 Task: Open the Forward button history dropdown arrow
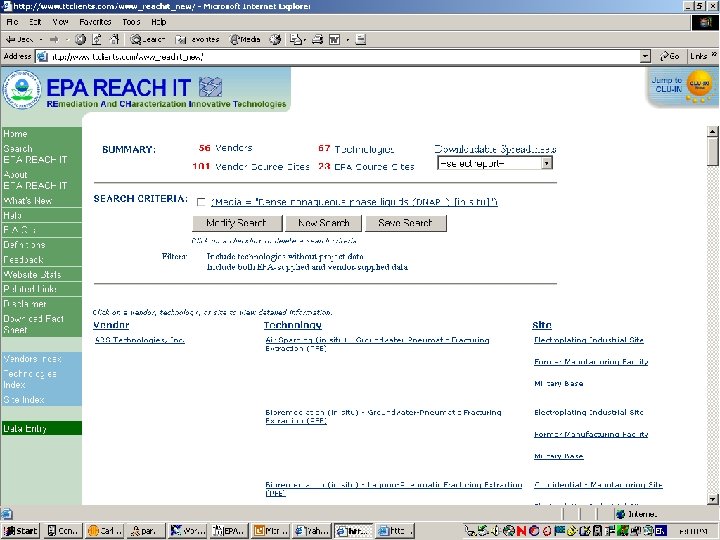tap(67, 39)
